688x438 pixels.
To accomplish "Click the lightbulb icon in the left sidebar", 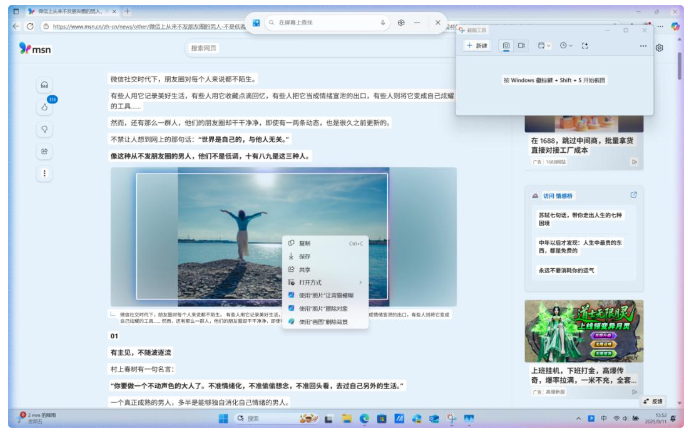I will (44, 129).
